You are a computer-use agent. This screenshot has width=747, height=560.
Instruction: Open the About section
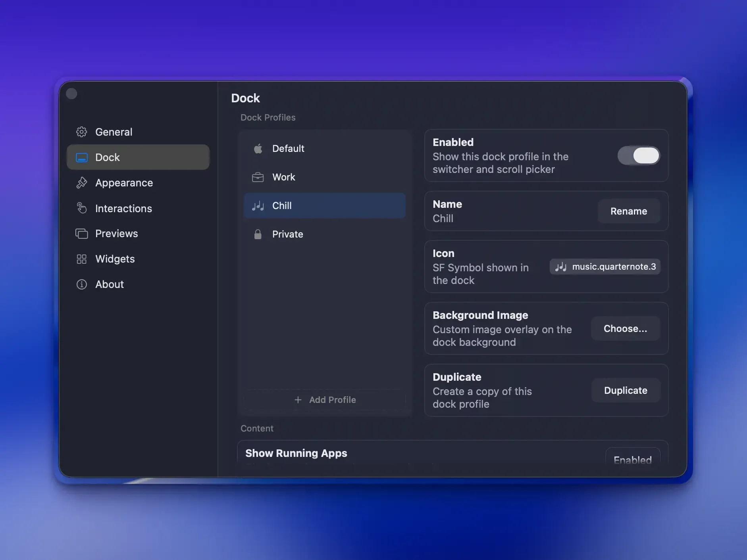[109, 284]
